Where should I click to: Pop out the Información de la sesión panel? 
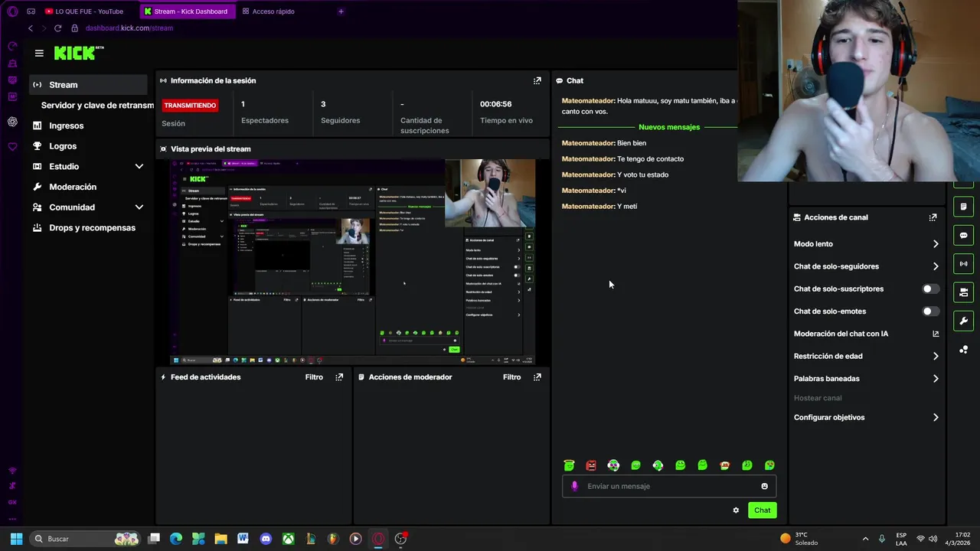537,80
